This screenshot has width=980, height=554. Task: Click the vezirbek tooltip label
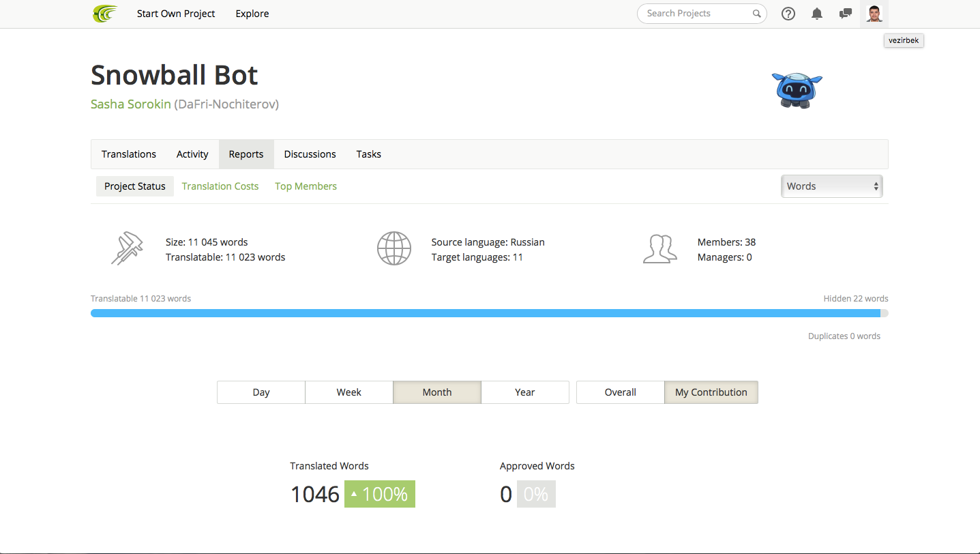[904, 41]
